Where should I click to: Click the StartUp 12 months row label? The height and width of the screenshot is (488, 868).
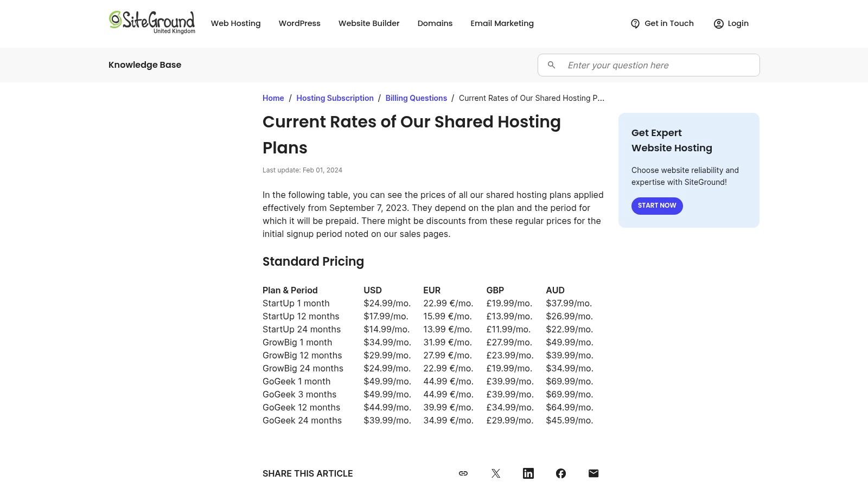point(301,316)
